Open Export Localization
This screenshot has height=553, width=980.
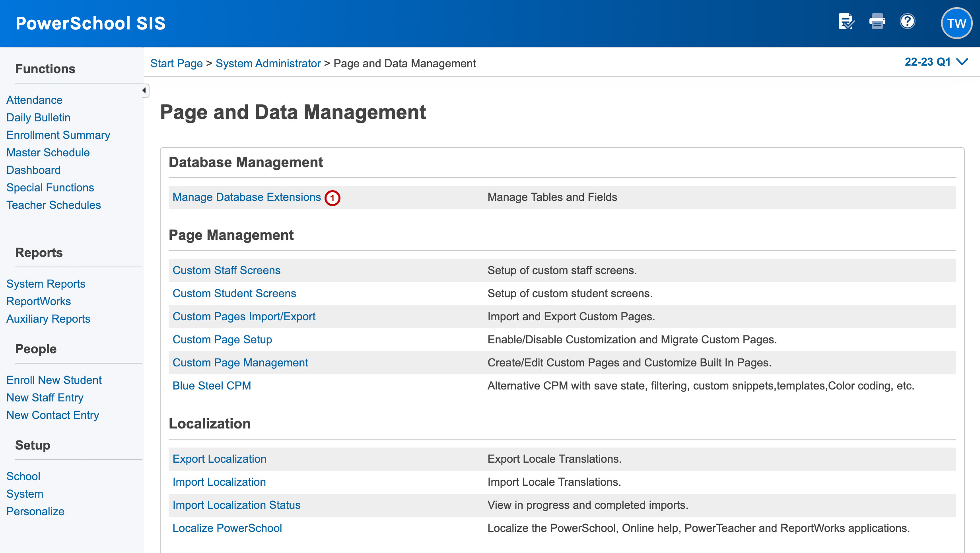(220, 459)
